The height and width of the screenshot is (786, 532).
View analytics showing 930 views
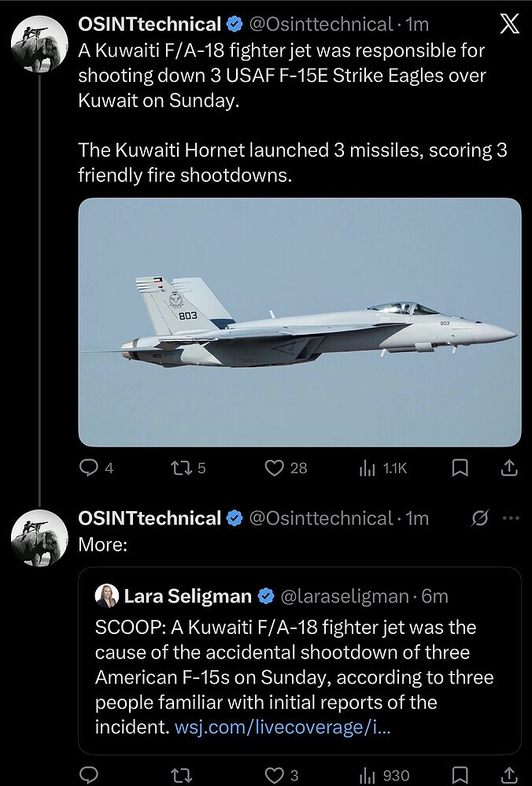[x=368, y=776]
